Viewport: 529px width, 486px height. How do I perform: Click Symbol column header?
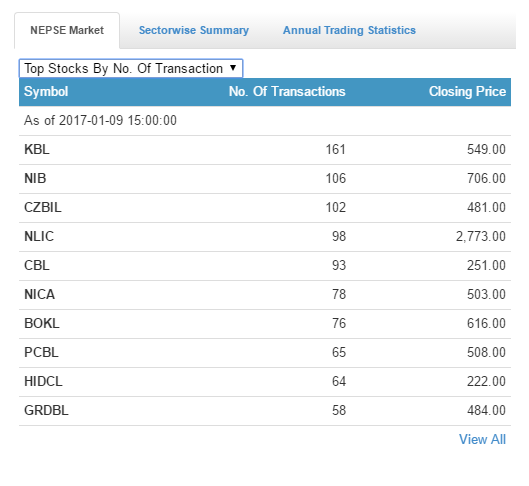pos(46,92)
